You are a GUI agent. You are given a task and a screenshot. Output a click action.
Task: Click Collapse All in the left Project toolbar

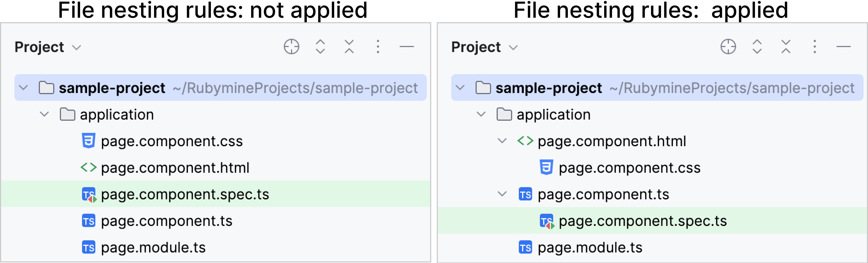349,47
